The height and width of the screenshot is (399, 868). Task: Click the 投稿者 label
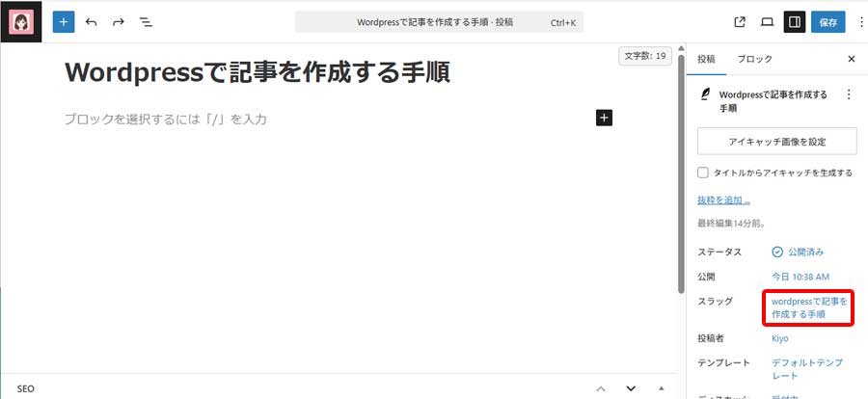point(711,338)
